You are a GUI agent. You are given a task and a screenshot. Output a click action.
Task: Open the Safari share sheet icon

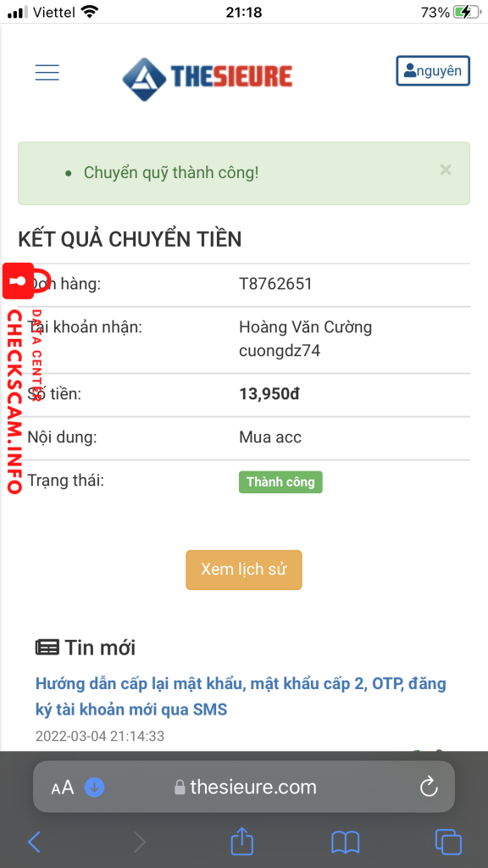click(241, 841)
